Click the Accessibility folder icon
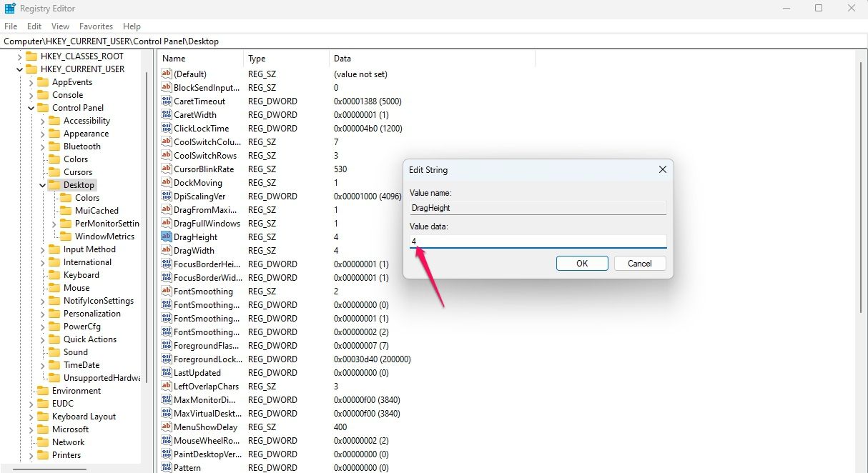The width and height of the screenshot is (868, 473). pos(54,121)
